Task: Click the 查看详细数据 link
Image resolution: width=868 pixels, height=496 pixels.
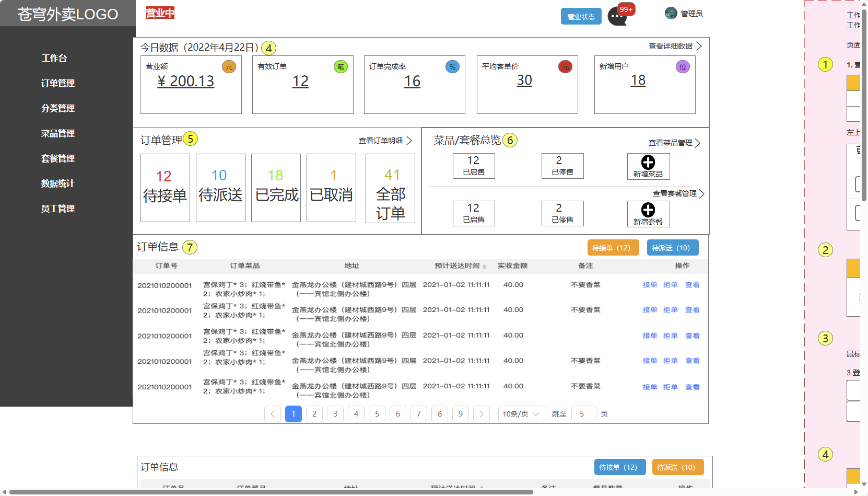Action: (671, 46)
